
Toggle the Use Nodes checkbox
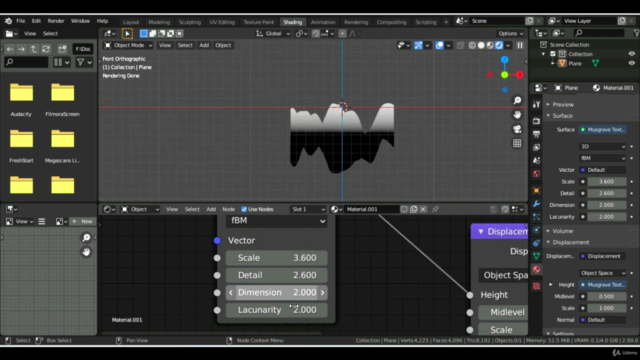[x=244, y=209]
